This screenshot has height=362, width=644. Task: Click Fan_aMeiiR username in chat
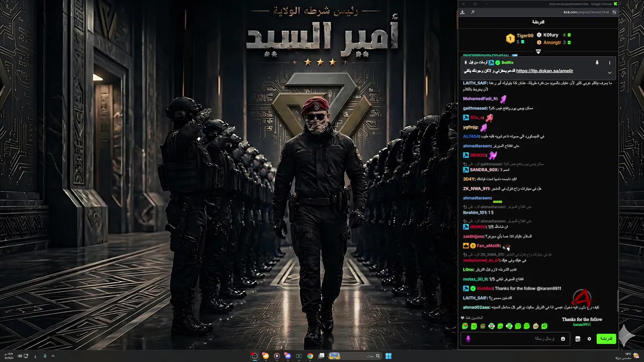coord(488,246)
